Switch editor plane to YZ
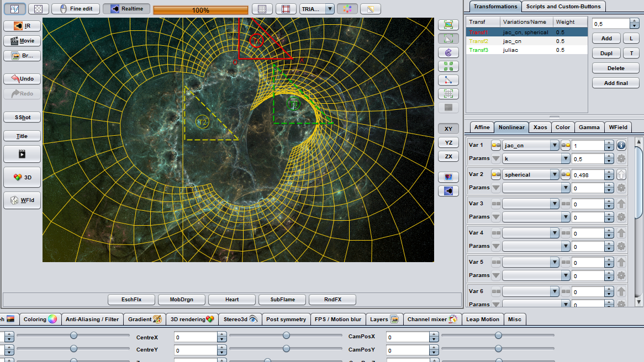644x362 pixels. pyautogui.click(x=448, y=142)
